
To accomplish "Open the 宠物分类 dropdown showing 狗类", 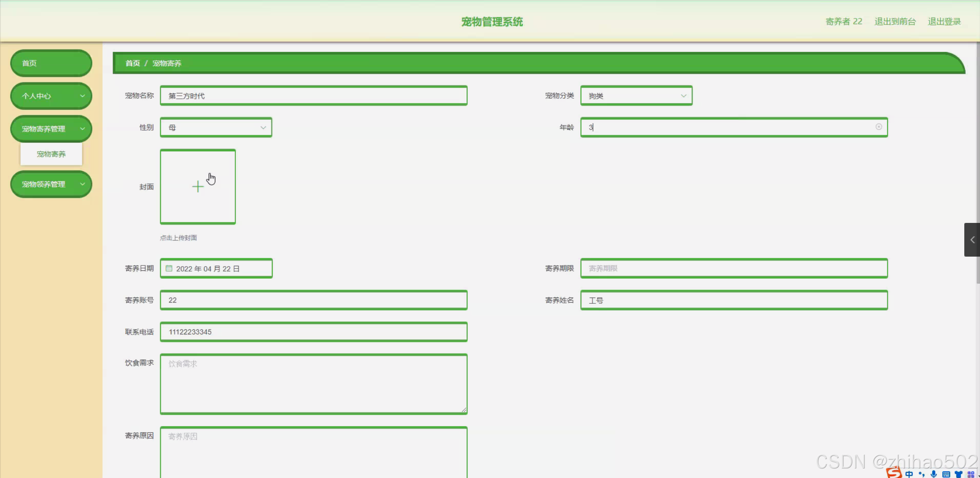I will [636, 96].
